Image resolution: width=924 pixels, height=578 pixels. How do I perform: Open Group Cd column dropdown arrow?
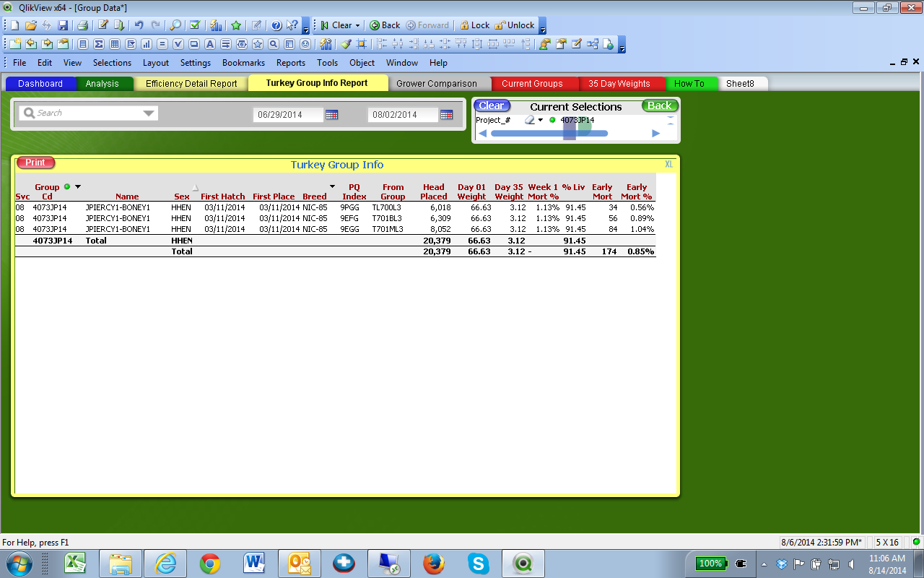(78, 186)
